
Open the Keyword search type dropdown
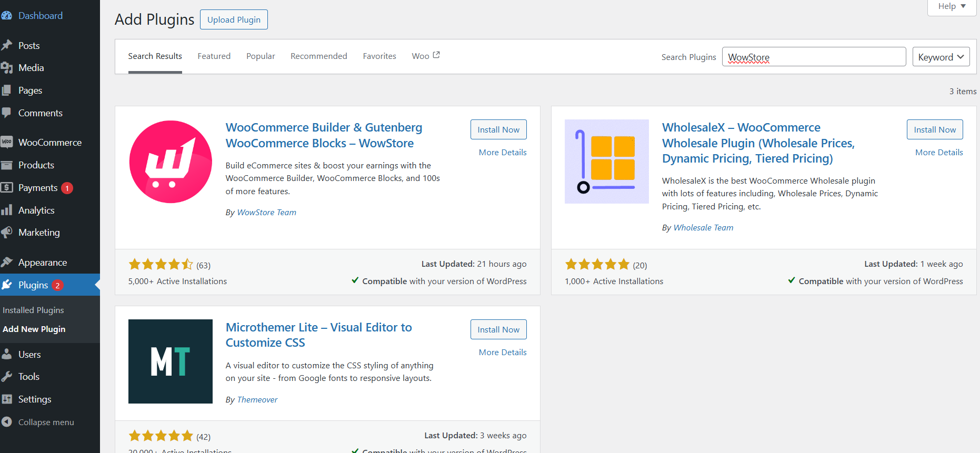coord(941,57)
